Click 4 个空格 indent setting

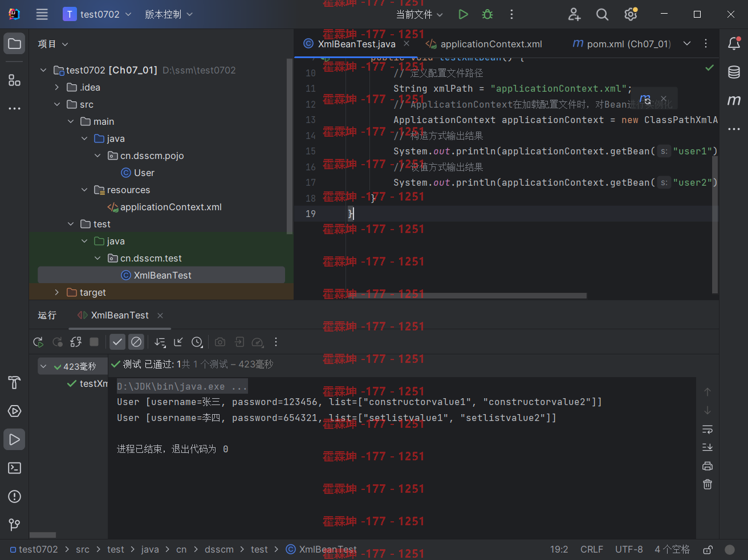[x=672, y=550]
